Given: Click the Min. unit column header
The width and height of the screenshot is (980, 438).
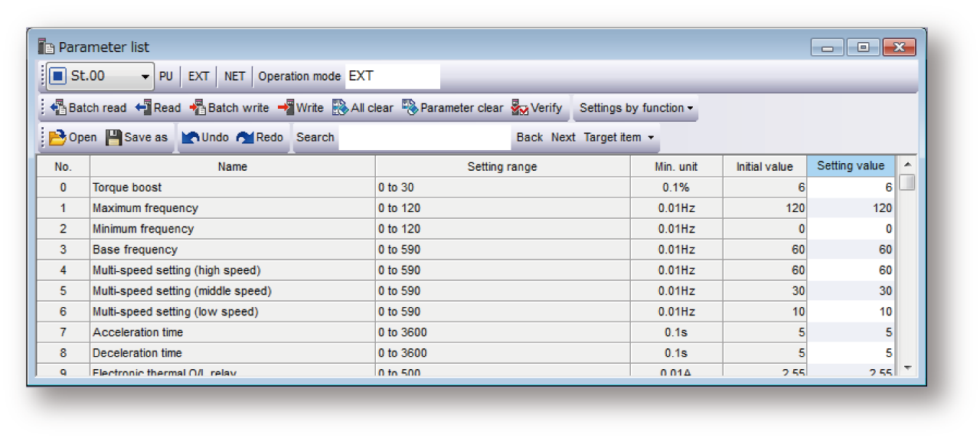Looking at the screenshot, I should 677,167.
